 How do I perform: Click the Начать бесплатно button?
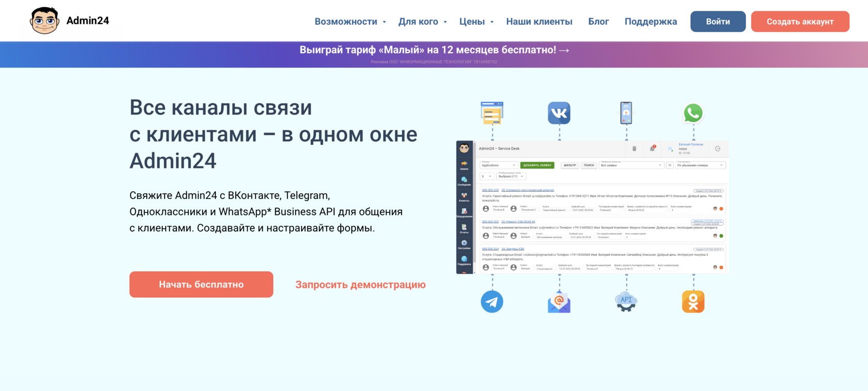202,285
